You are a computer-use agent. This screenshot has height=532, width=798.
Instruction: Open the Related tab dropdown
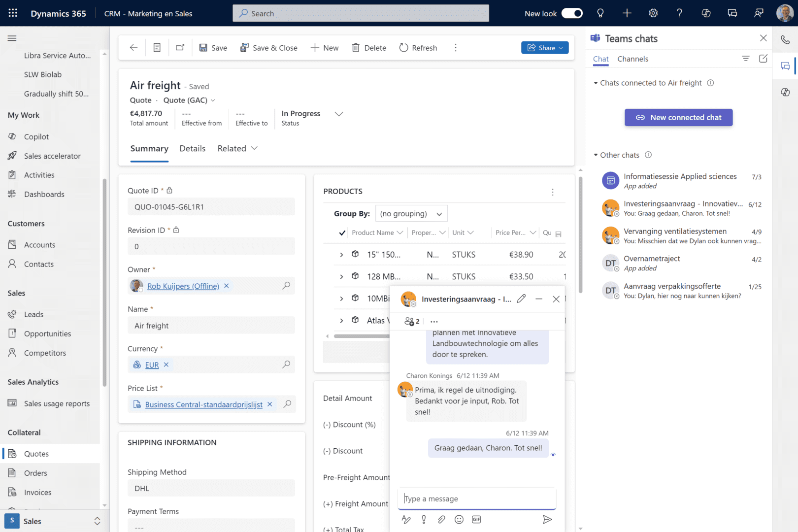[x=237, y=149]
